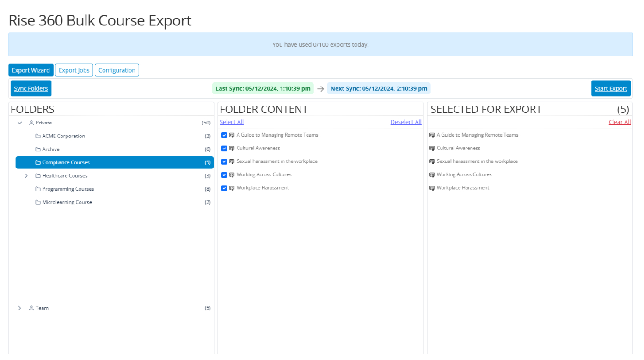Click course icon for Sexual harassment in Selected for Export
The height and width of the screenshot is (360, 644).
[432, 161]
